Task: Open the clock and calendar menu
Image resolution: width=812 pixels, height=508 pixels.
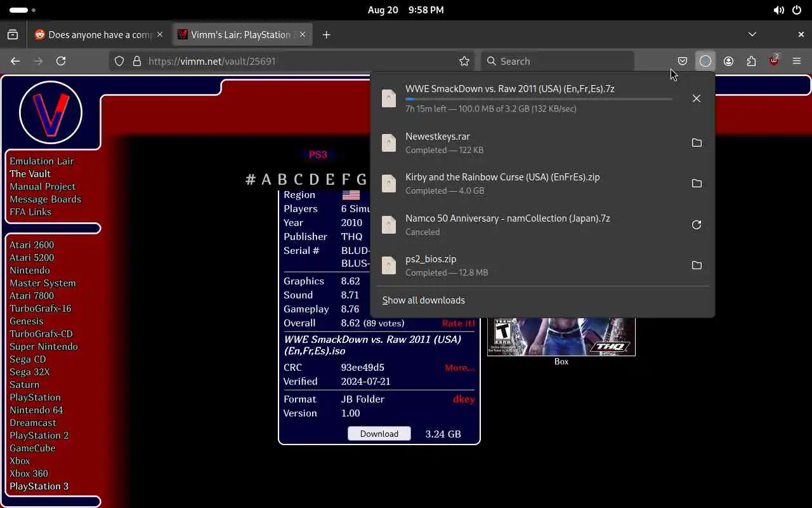Action: (405, 10)
